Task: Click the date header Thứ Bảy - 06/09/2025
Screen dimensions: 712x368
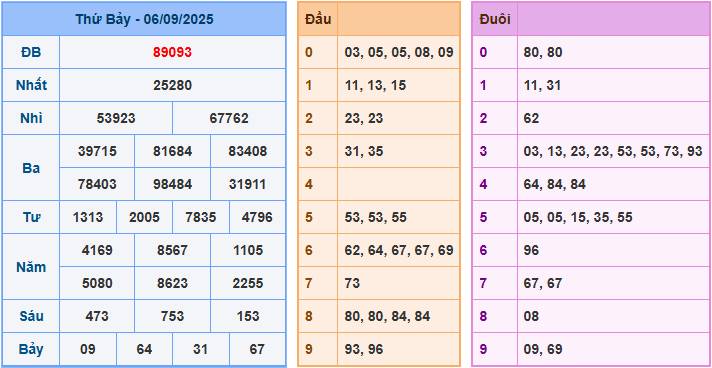Action: 144,19
